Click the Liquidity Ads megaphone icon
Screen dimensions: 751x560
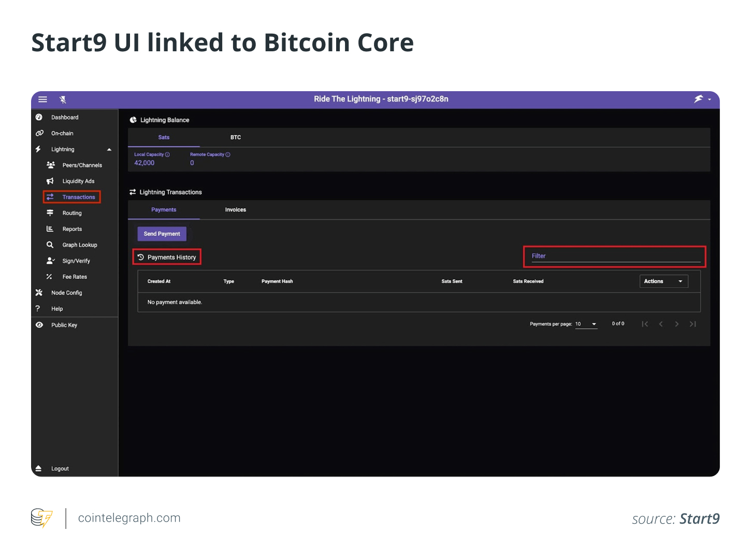coord(50,181)
